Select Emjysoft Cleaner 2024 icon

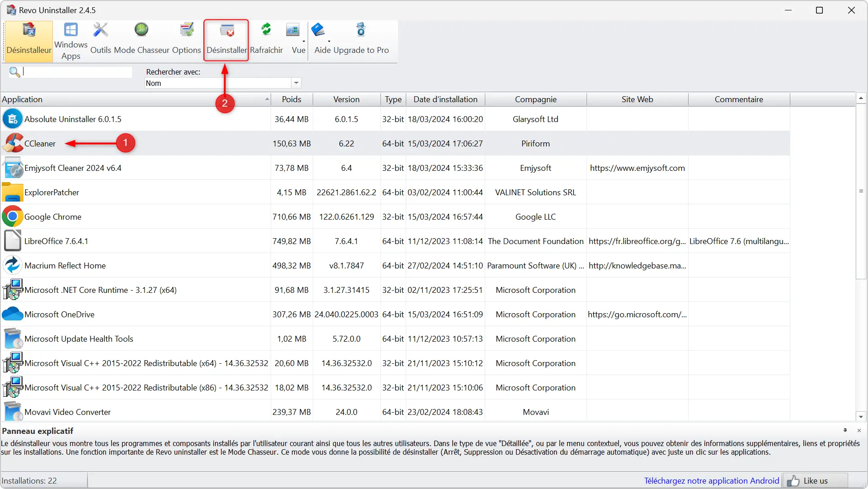click(13, 168)
